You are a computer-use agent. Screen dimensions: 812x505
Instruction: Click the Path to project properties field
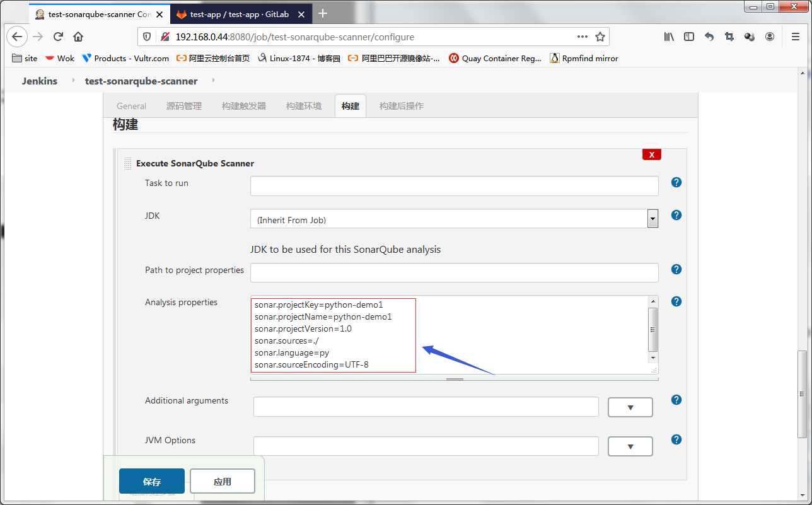[x=455, y=273]
